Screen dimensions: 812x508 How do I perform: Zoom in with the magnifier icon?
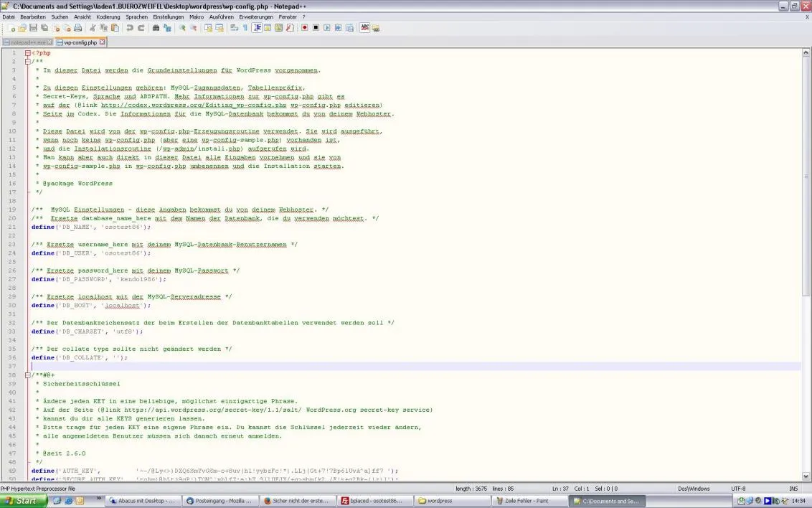(x=182, y=27)
